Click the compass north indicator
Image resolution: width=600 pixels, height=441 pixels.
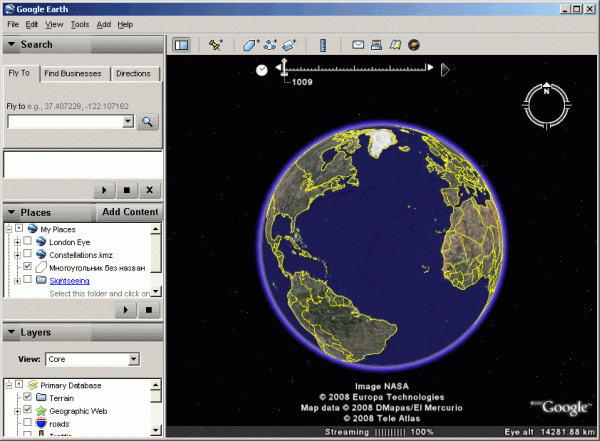pos(546,89)
